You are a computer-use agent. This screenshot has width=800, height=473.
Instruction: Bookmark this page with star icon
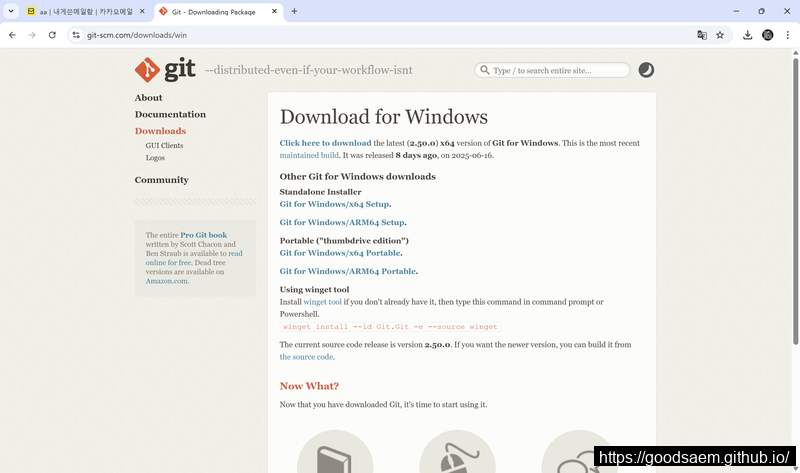pos(720,35)
